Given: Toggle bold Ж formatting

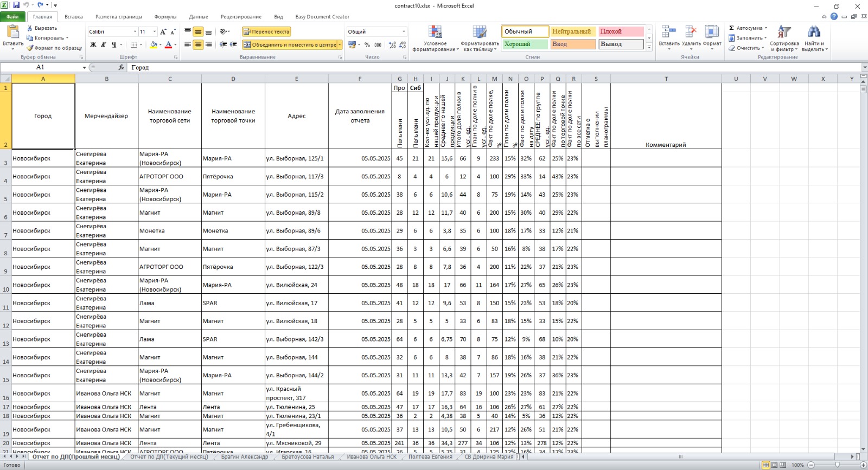Looking at the screenshot, I should pos(93,44).
